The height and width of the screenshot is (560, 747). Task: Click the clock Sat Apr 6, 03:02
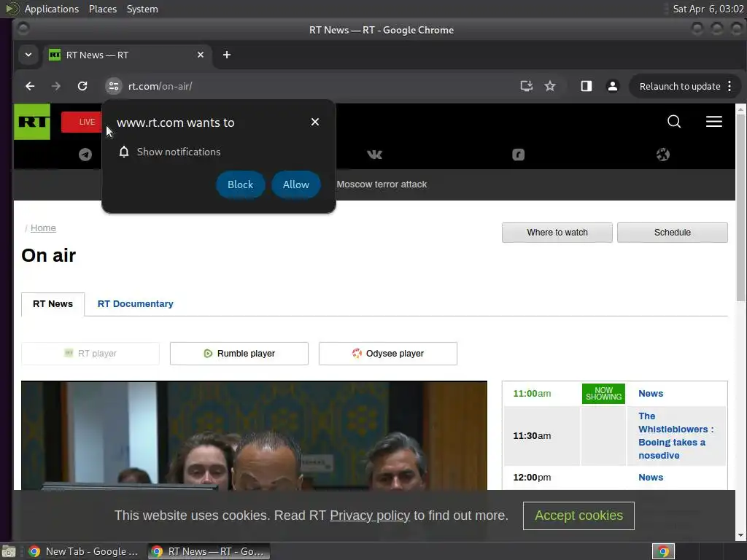point(708,9)
